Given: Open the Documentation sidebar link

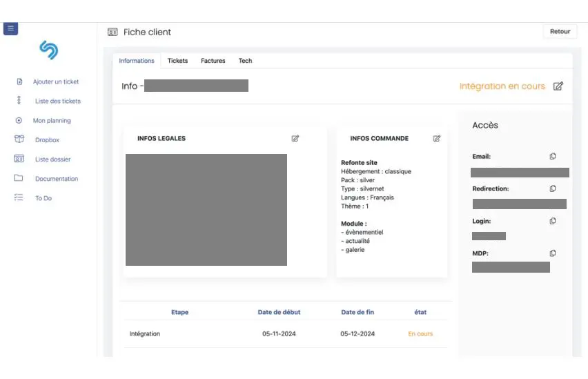Looking at the screenshot, I should pos(57,179).
